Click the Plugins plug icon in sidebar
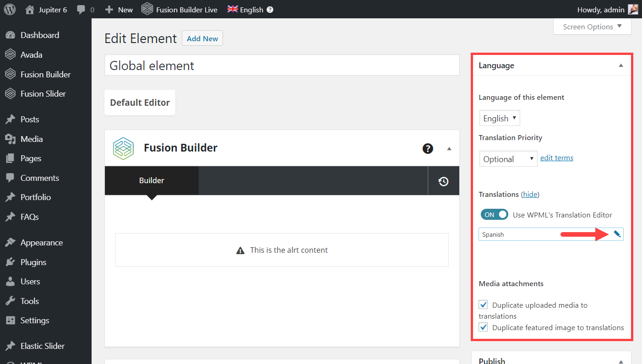Image resolution: width=642 pixels, height=364 pixels. point(10,262)
